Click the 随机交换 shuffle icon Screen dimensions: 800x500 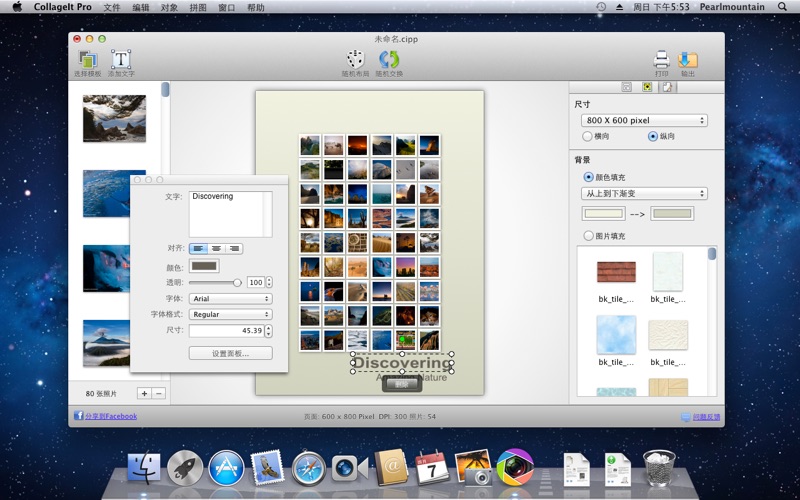389,60
